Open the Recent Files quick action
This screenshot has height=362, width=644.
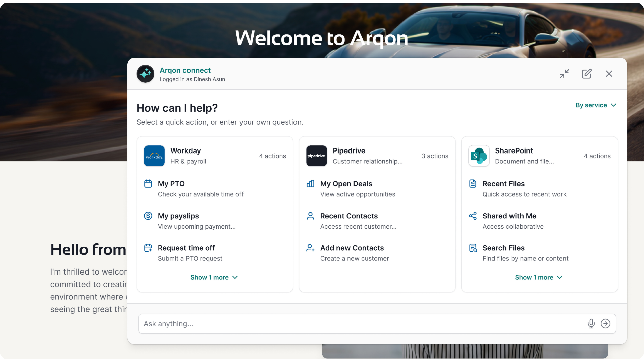pyautogui.click(x=503, y=184)
